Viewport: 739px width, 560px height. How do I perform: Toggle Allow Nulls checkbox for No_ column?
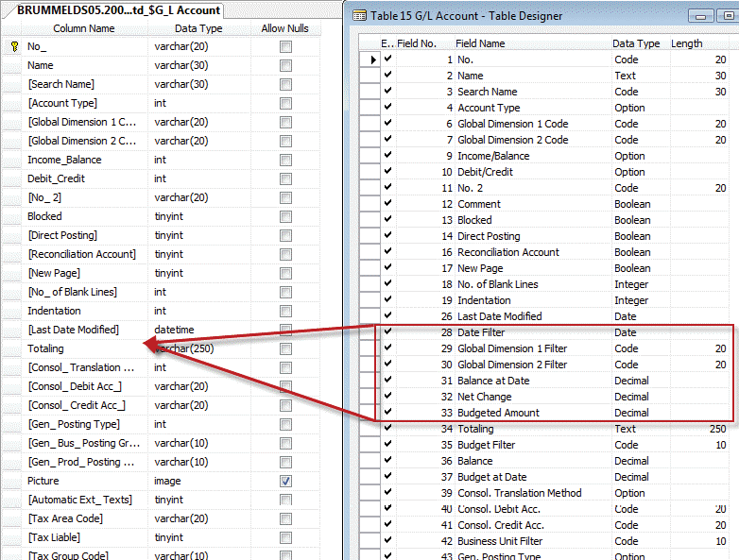tap(285, 46)
